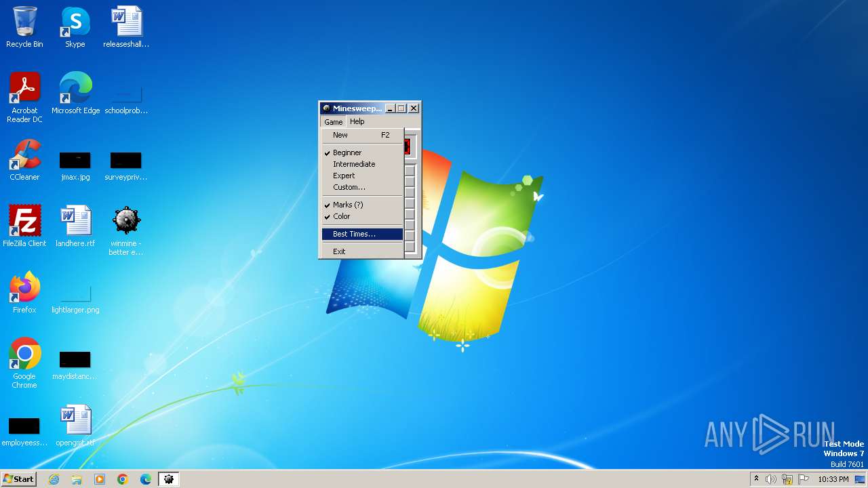The height and width of the screenshot is (488, 868).
Task: Select the opengmt.rtf document icon
Action: (x=75, y=426)
